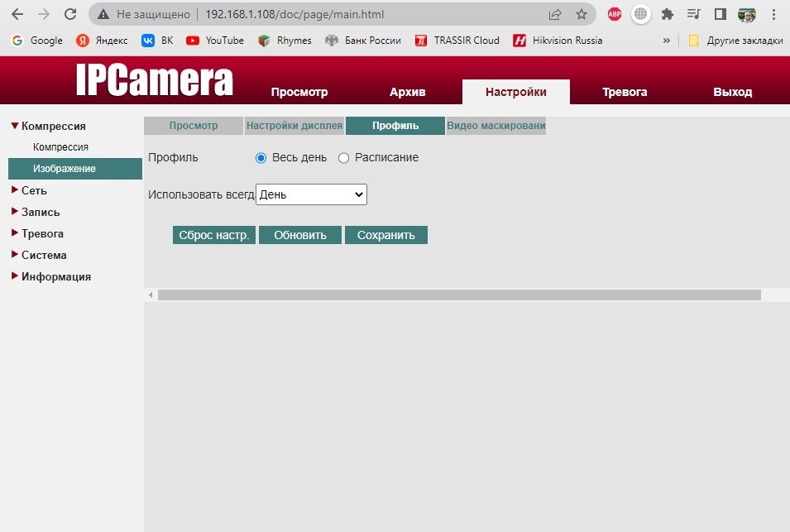The width and height of the screenshot is (790, 532).
Task: Select the 'Расписание' radio option
Action: (344, 158)
